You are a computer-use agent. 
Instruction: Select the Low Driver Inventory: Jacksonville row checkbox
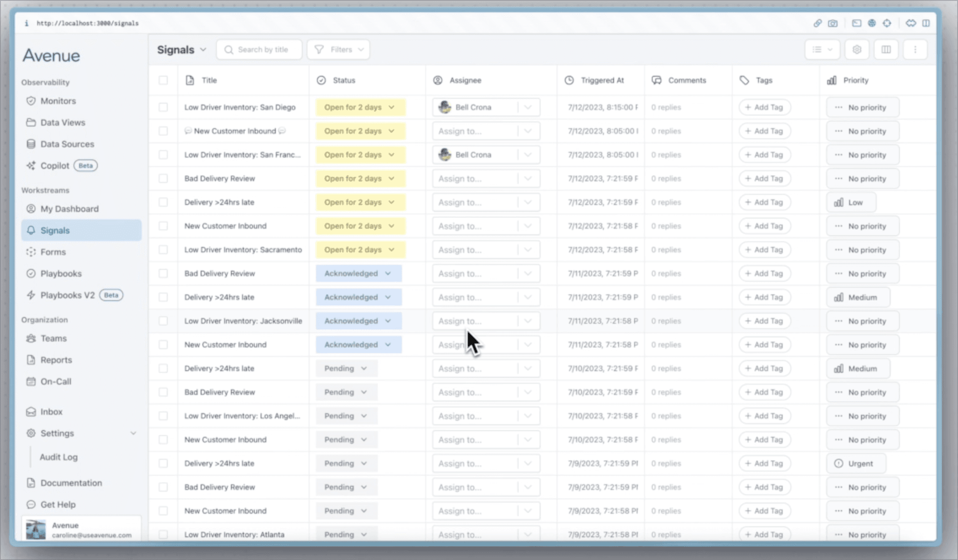pyautogui.click(x=163, y=321)
